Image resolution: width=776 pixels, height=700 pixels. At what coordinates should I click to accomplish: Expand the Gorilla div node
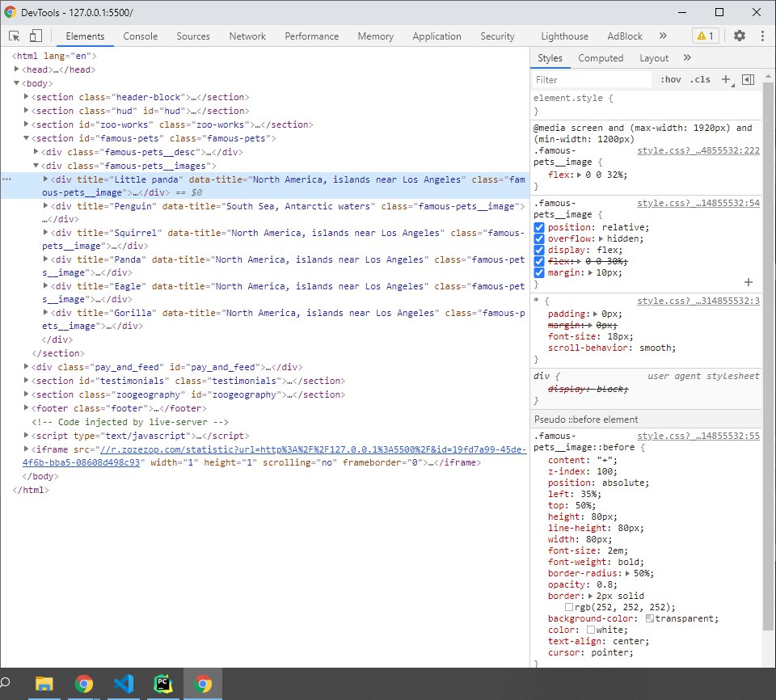45,312
